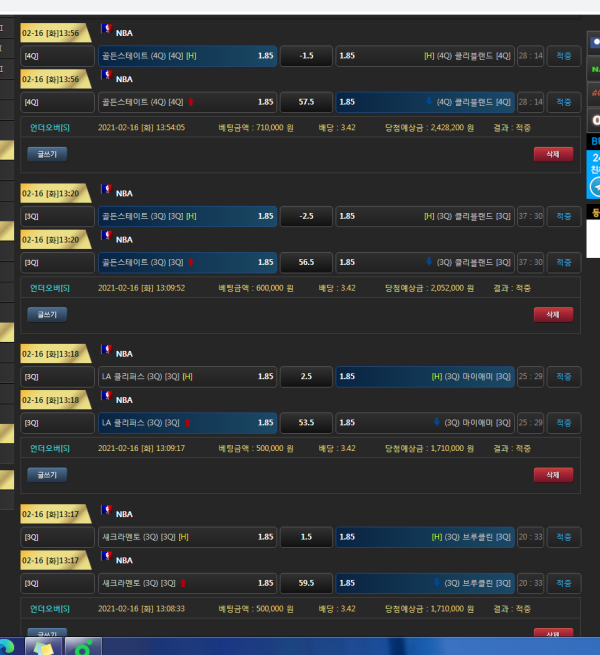Open the green app icon in the taskbar
The width and height of the screenshot is (600, 655).
tap(85, 646)
